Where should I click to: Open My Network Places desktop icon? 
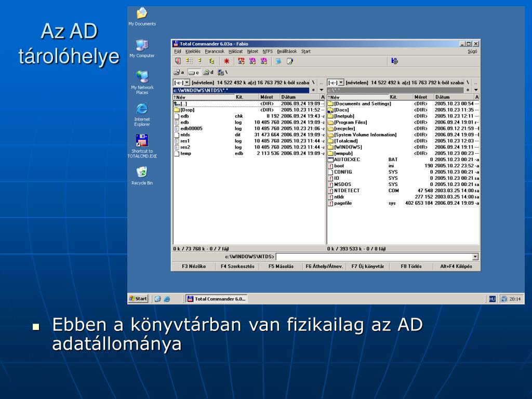[142, 83]
